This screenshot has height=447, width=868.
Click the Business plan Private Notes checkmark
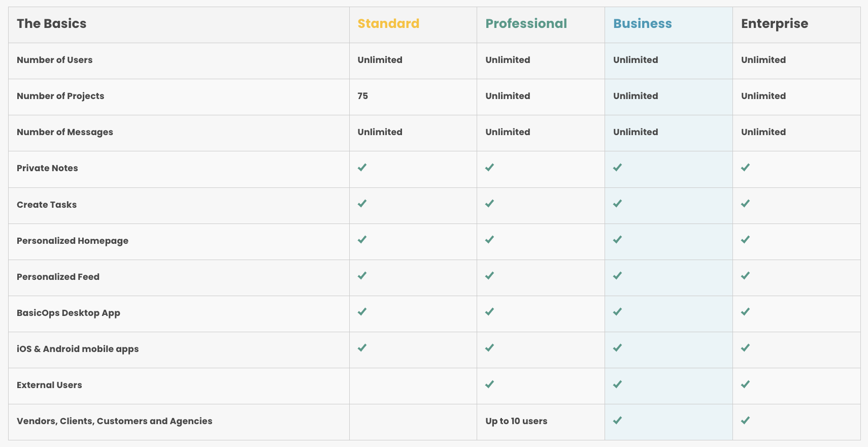coord(617,168)
